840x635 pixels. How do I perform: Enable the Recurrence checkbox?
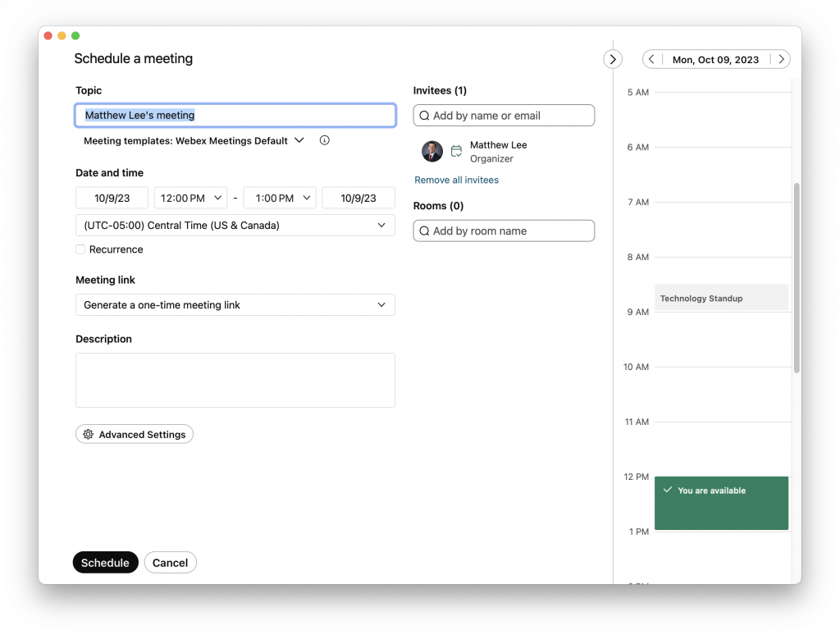80,249
